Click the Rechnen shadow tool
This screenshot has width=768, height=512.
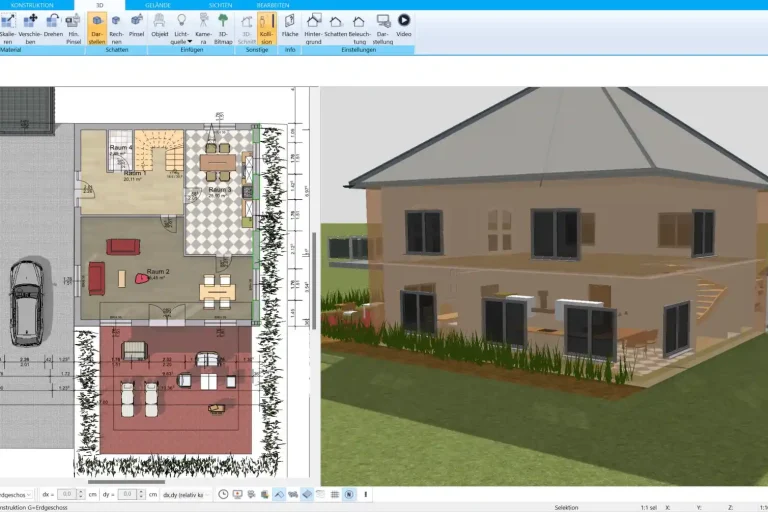coord(116,29)
